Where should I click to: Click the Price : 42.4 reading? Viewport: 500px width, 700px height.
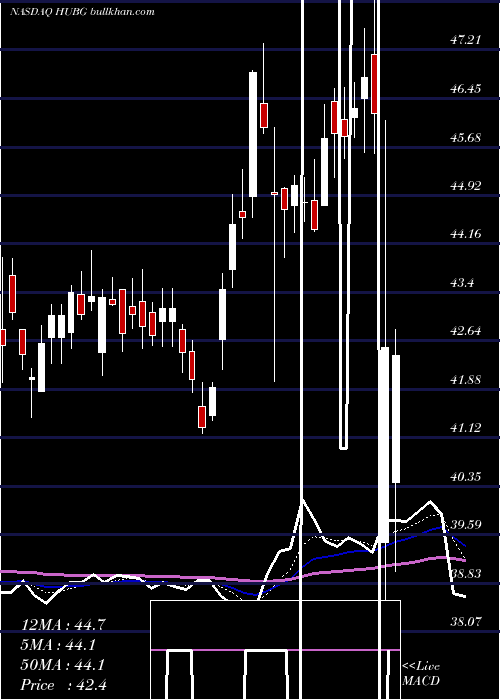(x=63, y=685)
